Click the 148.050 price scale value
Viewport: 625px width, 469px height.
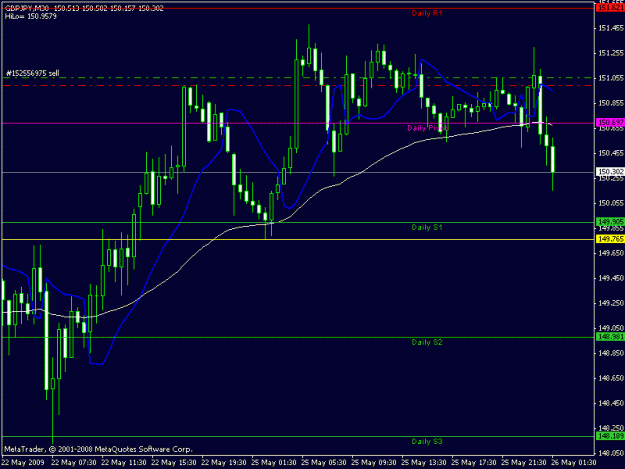(611, 453)
